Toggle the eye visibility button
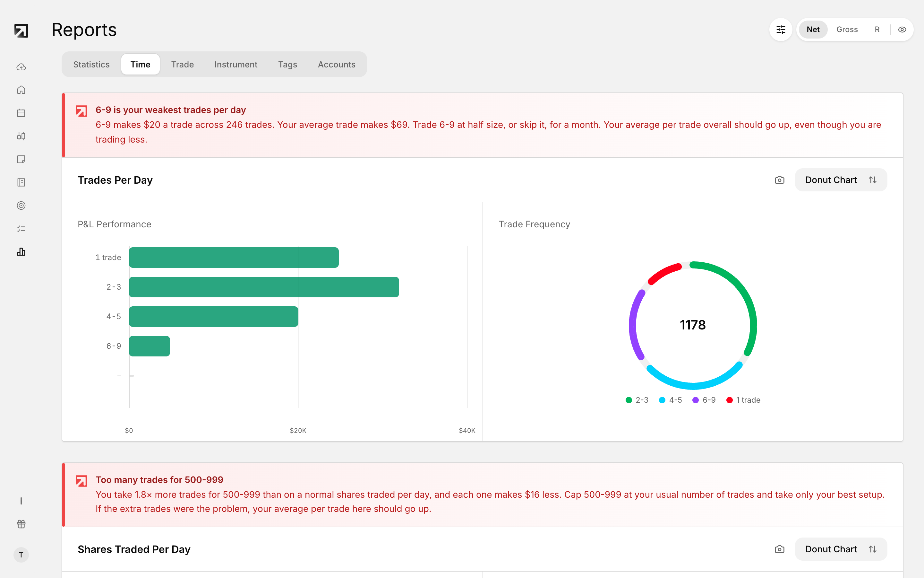The height and width of the screenshot is (578, 924). pyautogui.click(x=902, y=30)
